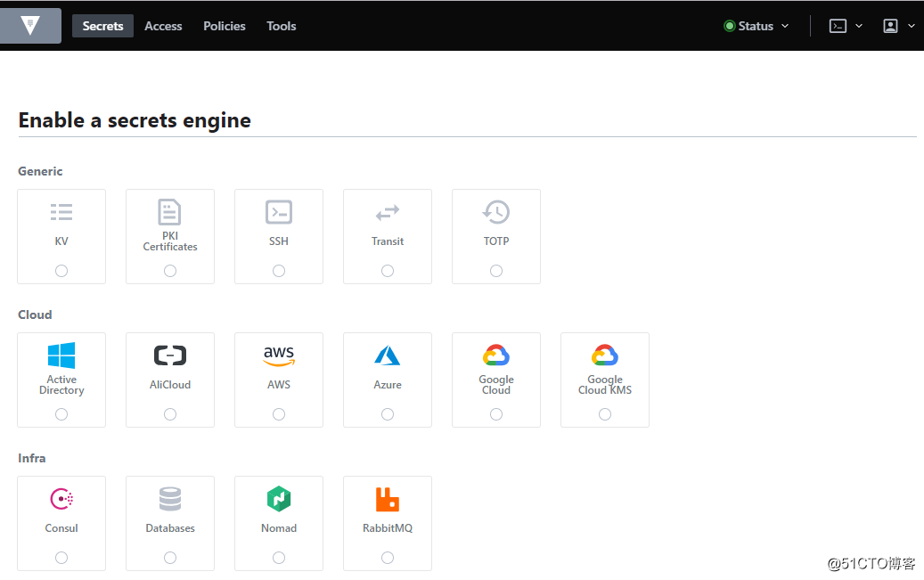The image size is (924, 580).
Task: Click the Google Cloud KMS logo icon
Action: [x=605, y=355]
